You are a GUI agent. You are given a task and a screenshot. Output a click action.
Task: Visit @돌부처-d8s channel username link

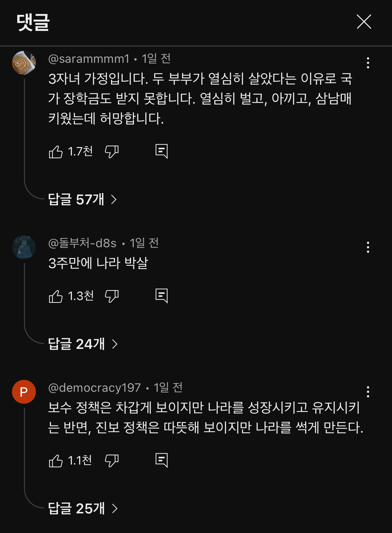(82, 243)
